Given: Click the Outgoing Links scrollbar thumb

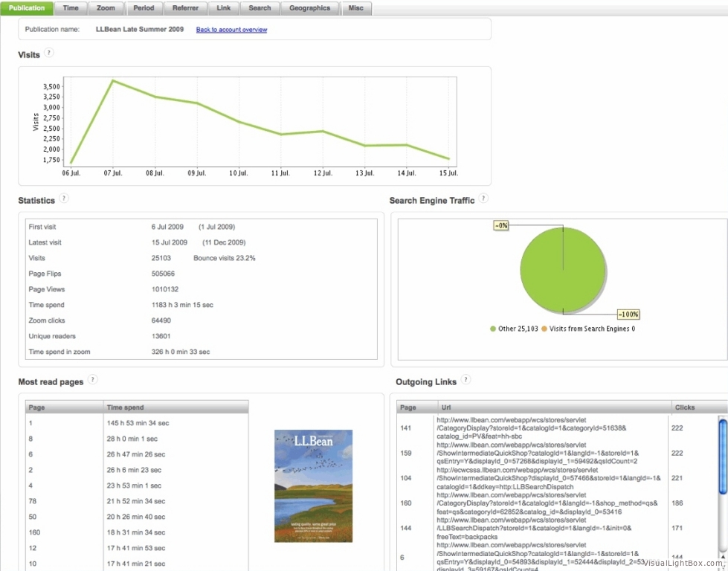Looking at the screenshot, I should (x=723, y=455).
